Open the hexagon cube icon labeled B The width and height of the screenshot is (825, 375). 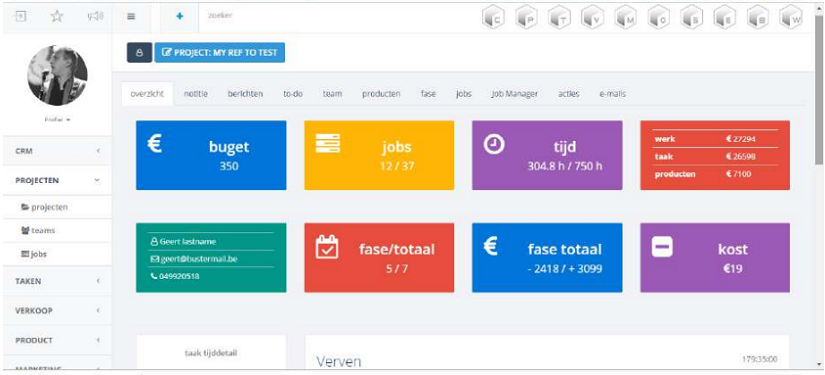click(758, 18)
